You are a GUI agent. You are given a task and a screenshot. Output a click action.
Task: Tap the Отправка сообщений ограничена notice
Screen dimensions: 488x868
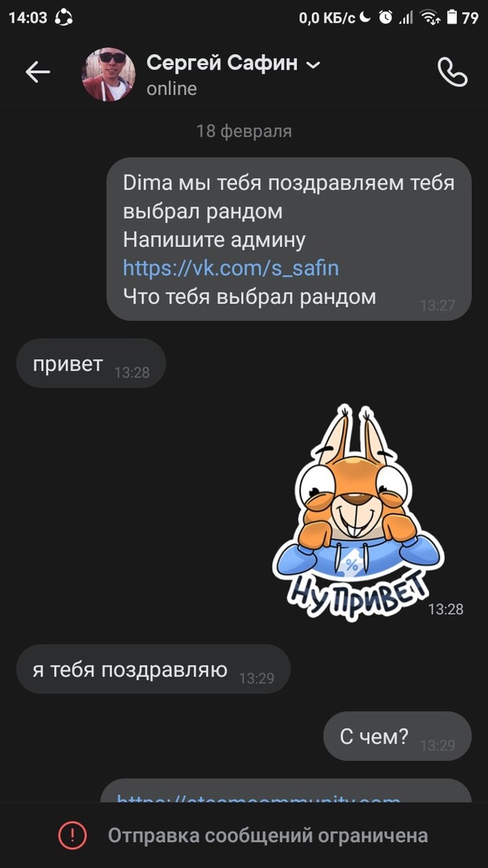[x=268, y=835]
